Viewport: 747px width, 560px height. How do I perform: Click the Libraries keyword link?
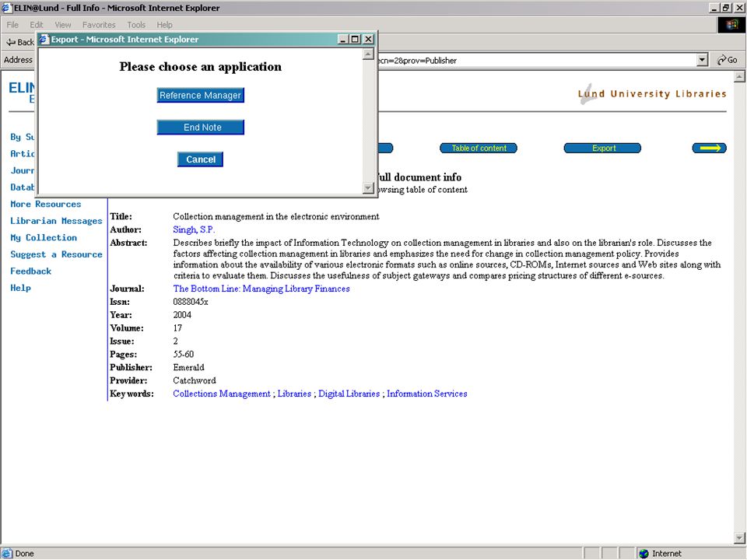[x=294, y=394]
